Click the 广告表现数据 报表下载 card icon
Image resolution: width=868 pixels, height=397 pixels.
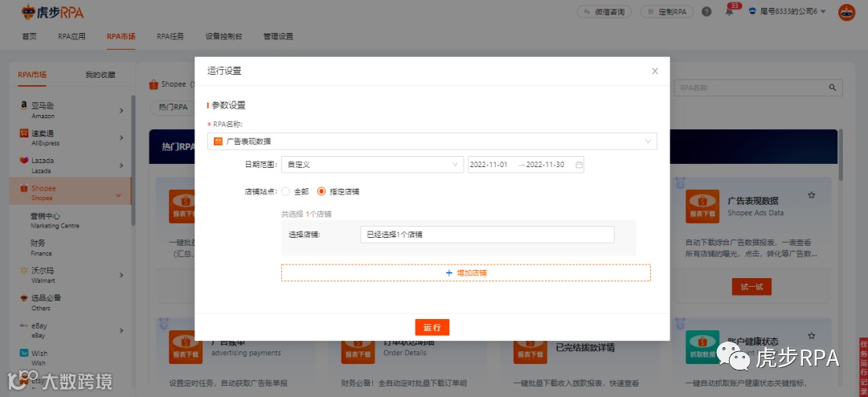pos(702,207)
